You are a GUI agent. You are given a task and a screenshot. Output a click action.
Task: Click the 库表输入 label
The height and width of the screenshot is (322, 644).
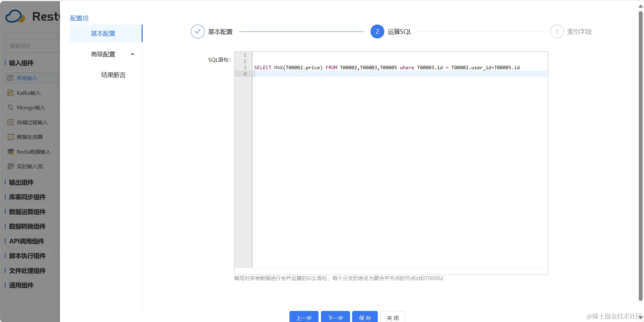tap(27, 78)
